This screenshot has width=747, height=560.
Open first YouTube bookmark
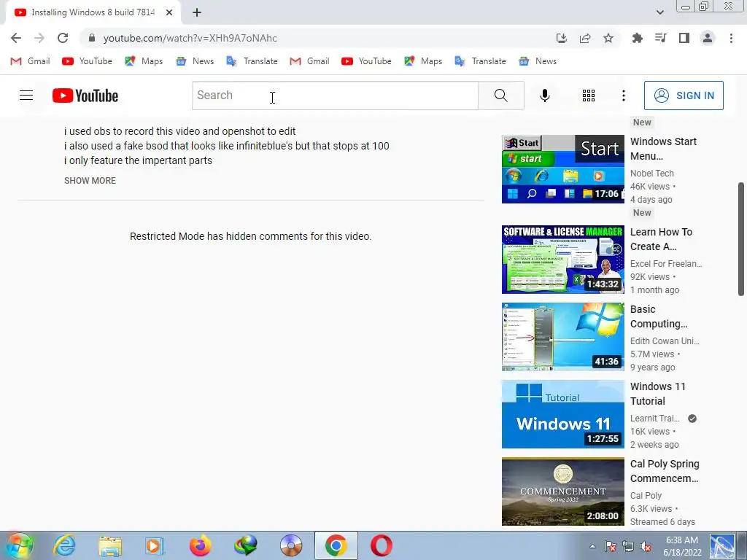pyautogui.click(x=88, y=61)
